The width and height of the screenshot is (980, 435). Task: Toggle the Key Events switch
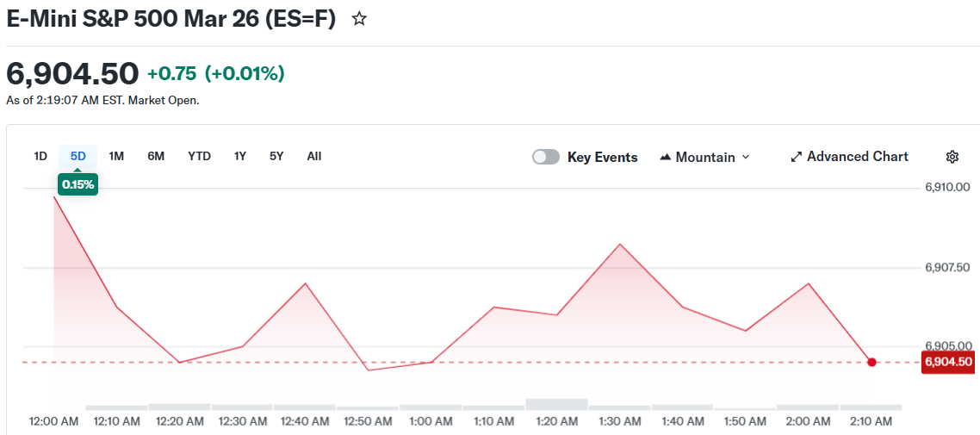coord(546,157)
